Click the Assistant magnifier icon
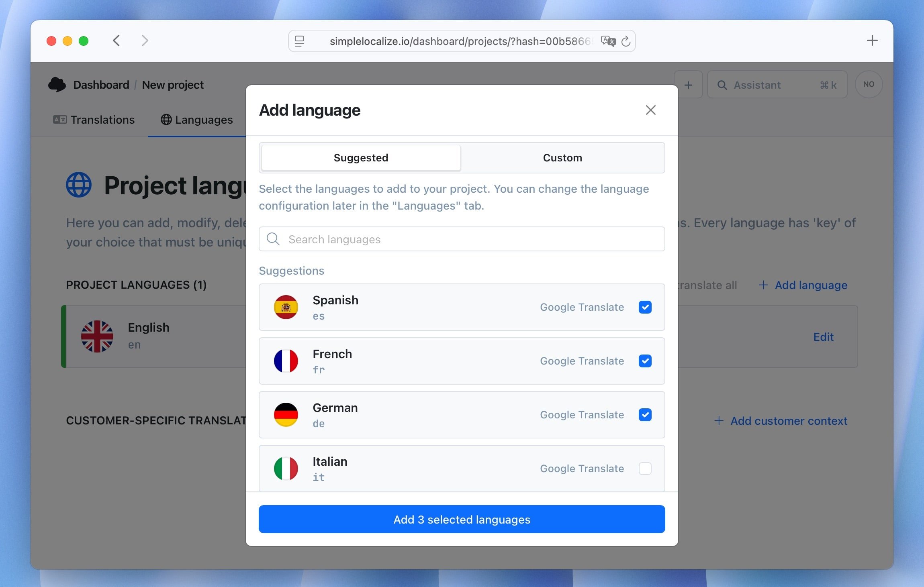The image size is (924, 587). [x=722, y=85]
